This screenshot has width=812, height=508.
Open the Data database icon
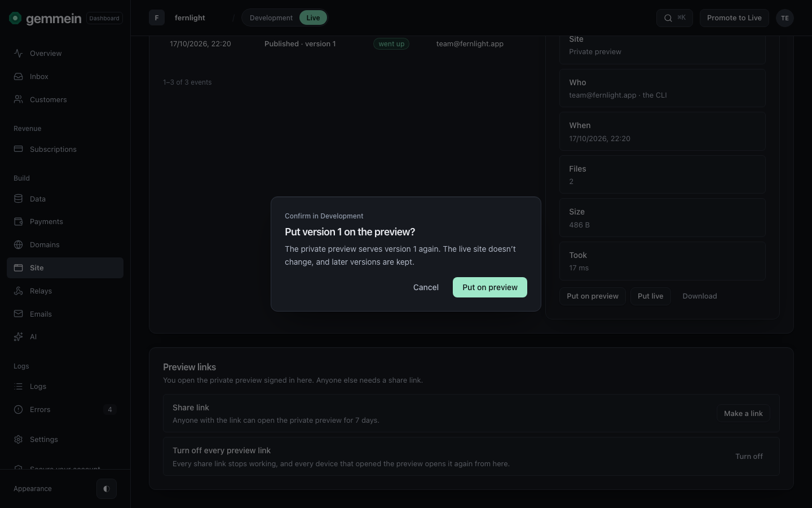(19, 199)
